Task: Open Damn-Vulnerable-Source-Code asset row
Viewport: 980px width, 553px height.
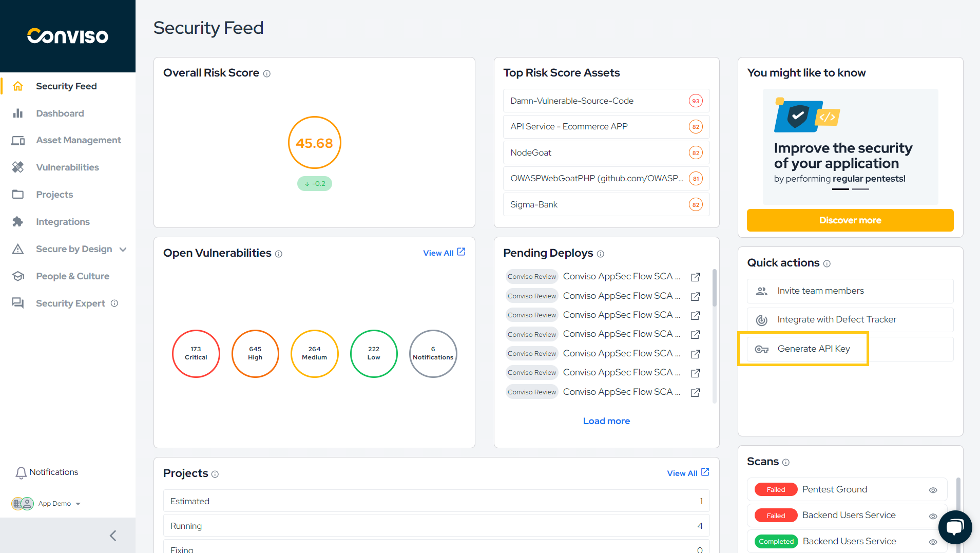Action: point(606,101)
